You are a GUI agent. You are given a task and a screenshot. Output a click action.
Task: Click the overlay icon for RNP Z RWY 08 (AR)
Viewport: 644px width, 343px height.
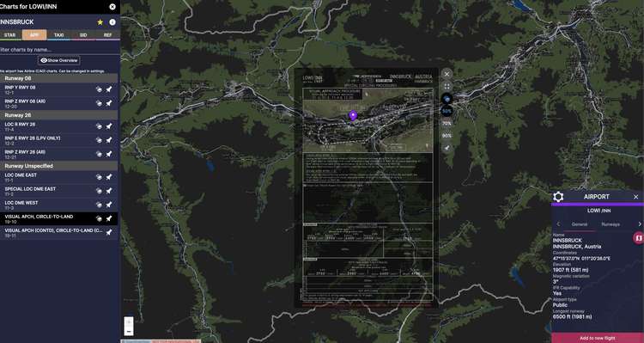99,103
